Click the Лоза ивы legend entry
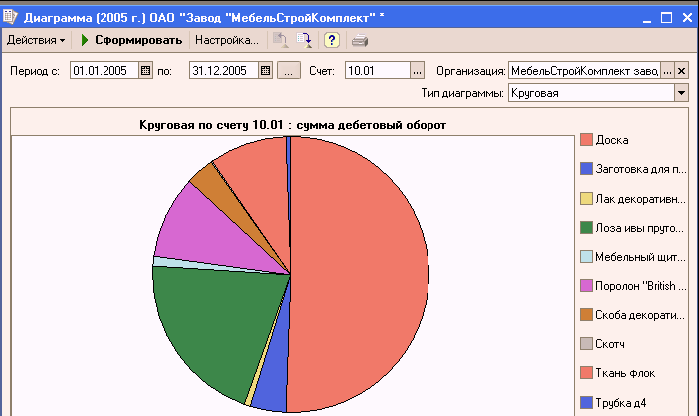 (640, 227)
